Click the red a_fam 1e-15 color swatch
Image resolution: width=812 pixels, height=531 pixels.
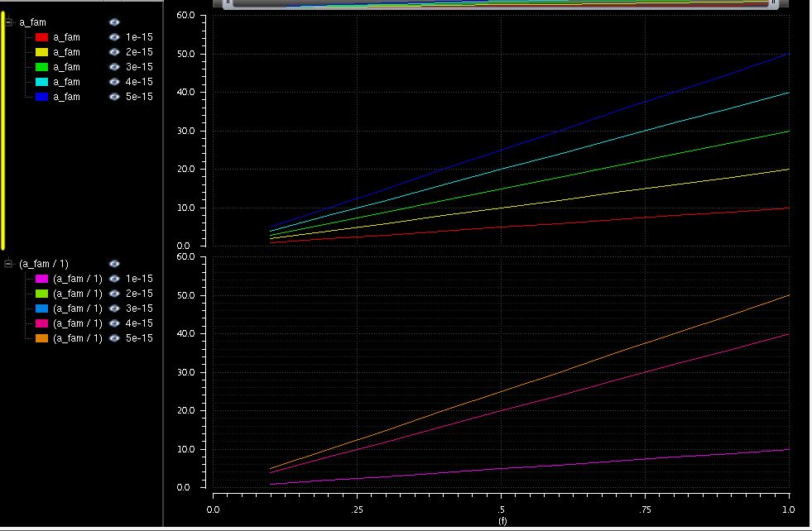pos(41,37)
